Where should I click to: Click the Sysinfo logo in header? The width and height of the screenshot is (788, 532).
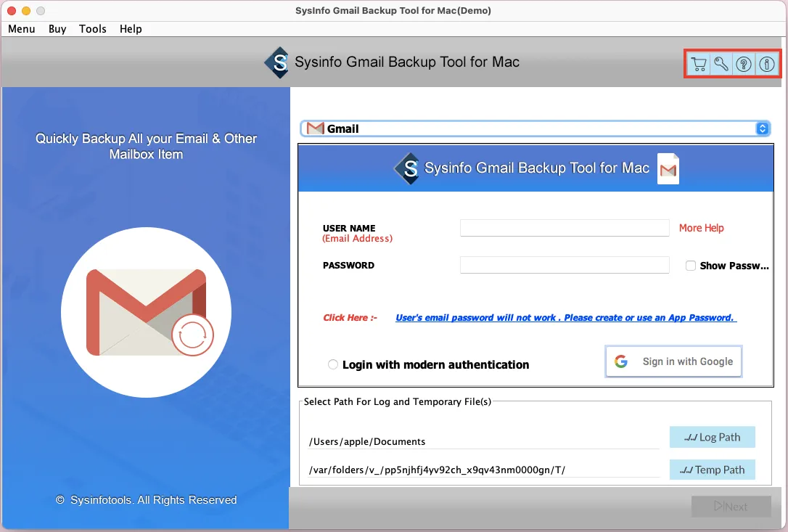click(x=276, y=62)
